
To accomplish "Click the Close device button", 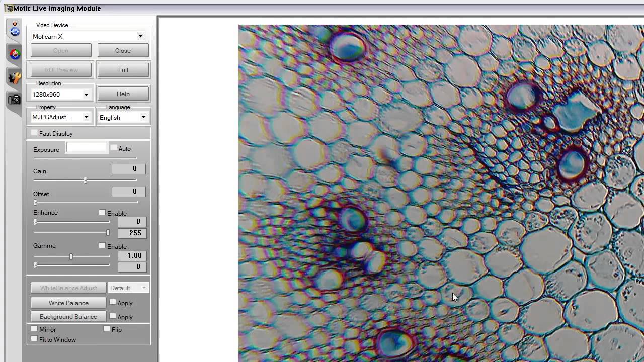I will coord(123,50).
